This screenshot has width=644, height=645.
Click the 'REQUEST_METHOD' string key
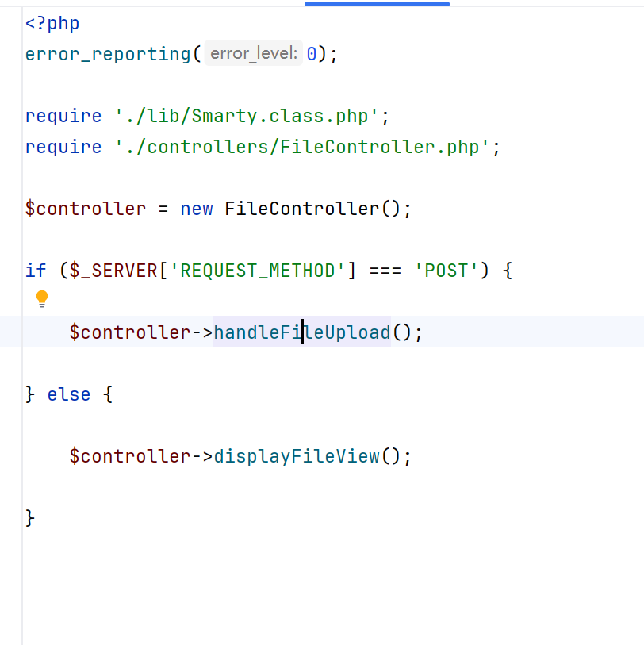tap(258, 271)
